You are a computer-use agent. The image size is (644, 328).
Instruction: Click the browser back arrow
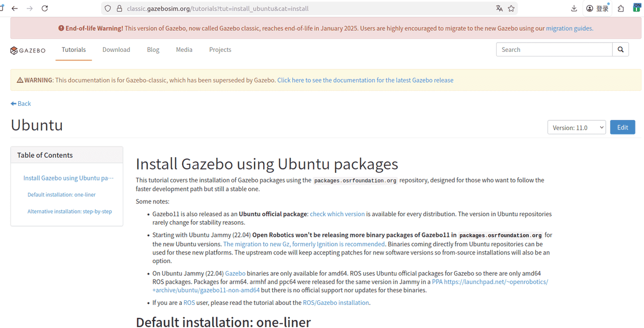15,8
